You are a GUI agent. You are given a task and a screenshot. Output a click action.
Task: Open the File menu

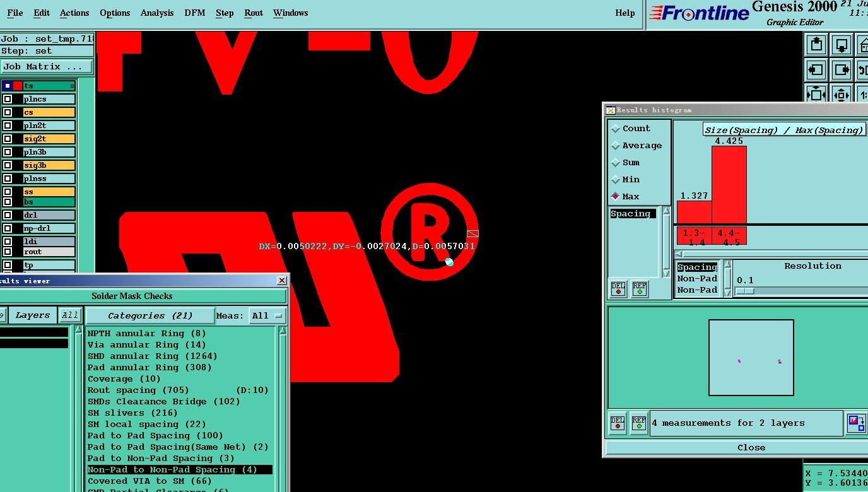(x=15, y=13)
